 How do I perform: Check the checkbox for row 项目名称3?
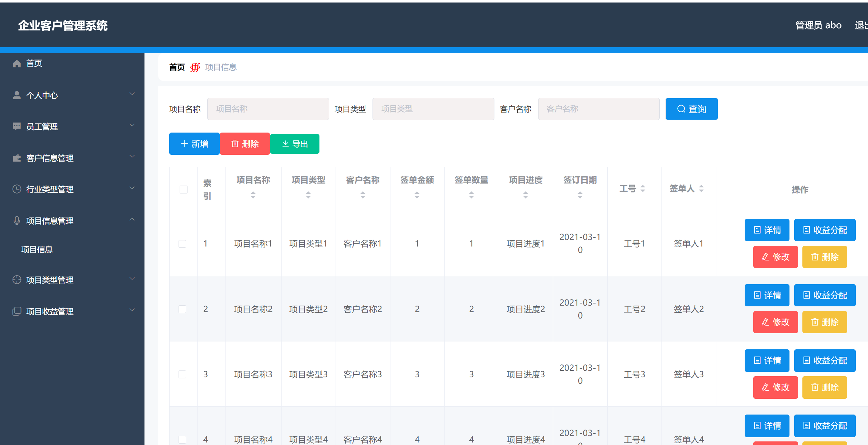pos(182,374)
